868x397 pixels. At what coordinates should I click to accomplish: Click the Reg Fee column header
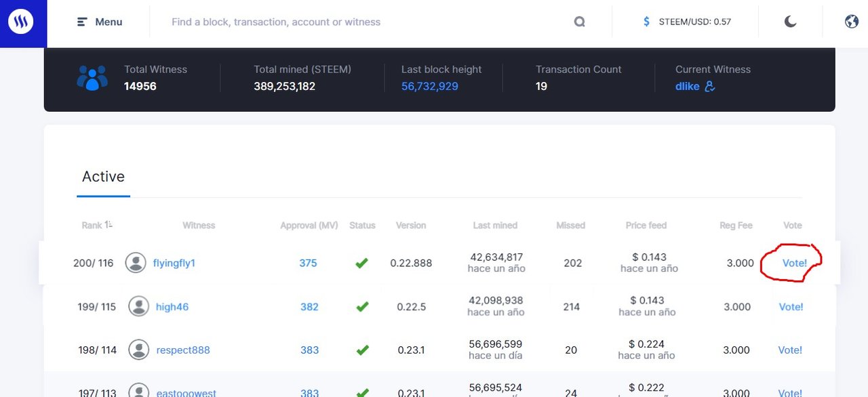pos(736,225)
